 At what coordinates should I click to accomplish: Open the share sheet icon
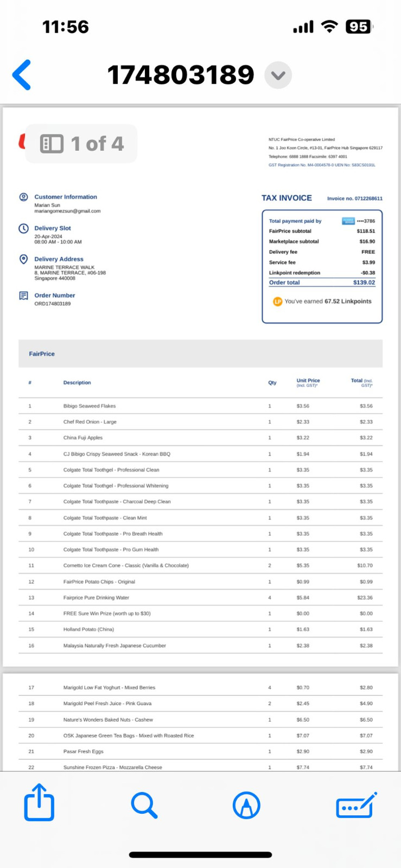[39, 802]
